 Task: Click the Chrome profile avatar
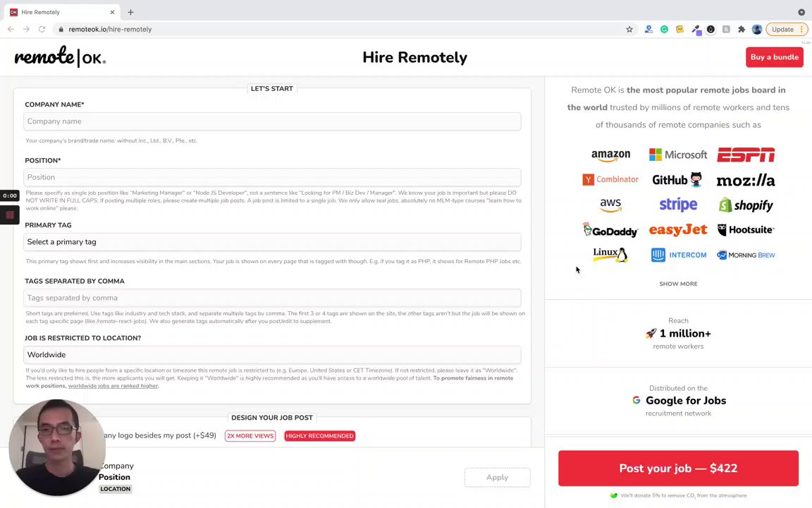(x=757, y=30)
